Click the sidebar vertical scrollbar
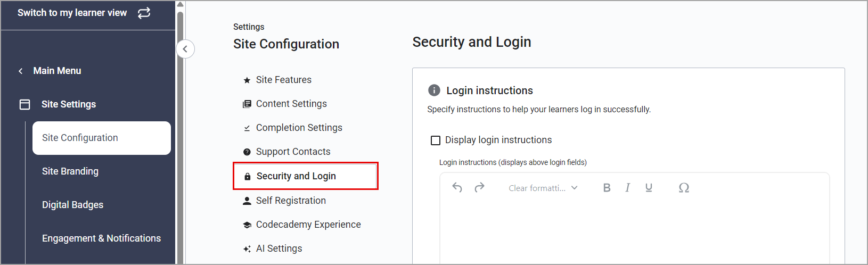This screenshot has height=265, width=868. pos(180,133)
